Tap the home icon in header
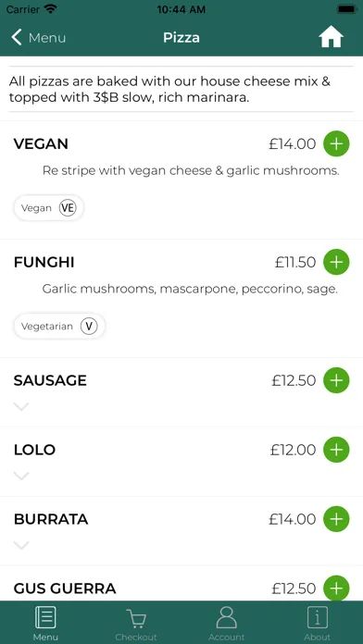Image resolution: width=363 pixels, height=644 pixels. pyautogui.click(x=331, y=38)
